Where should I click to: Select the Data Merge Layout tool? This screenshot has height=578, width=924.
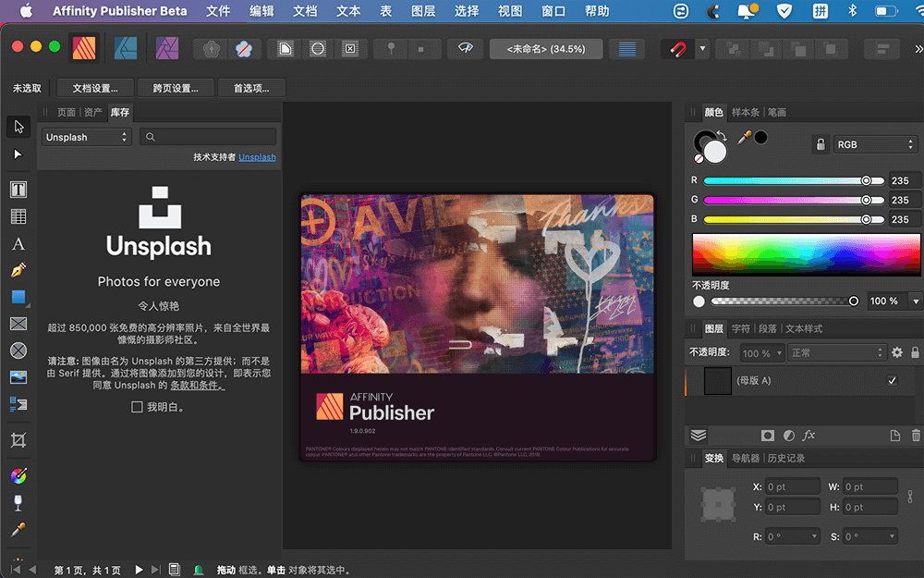point(18,405)
